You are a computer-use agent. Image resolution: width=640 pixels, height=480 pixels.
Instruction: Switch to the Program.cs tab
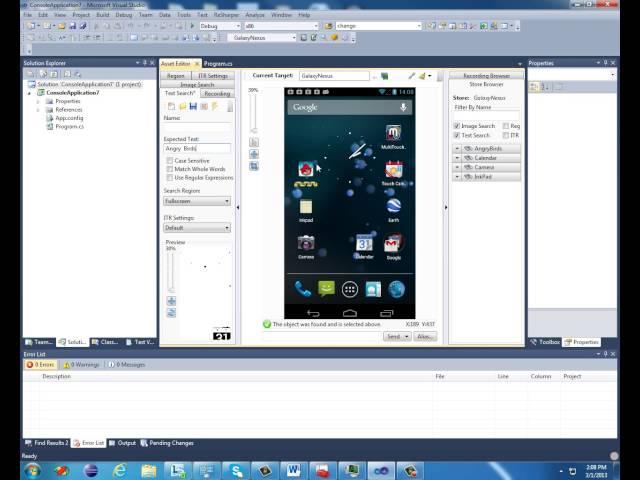[218, 64]
